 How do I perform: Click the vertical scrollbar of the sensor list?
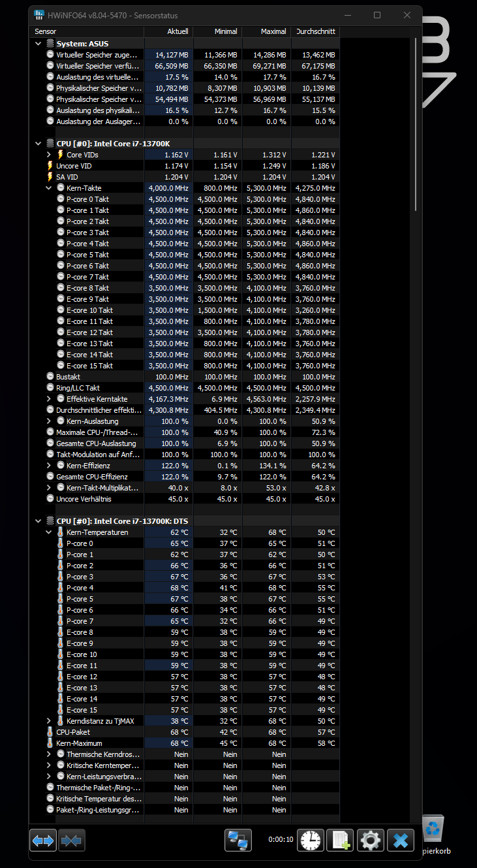pos(416,124)
